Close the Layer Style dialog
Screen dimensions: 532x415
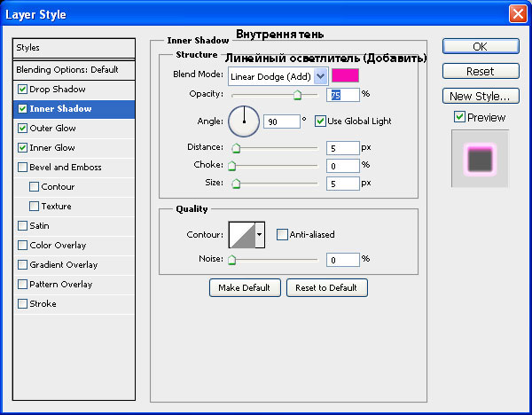coord(518,14)
